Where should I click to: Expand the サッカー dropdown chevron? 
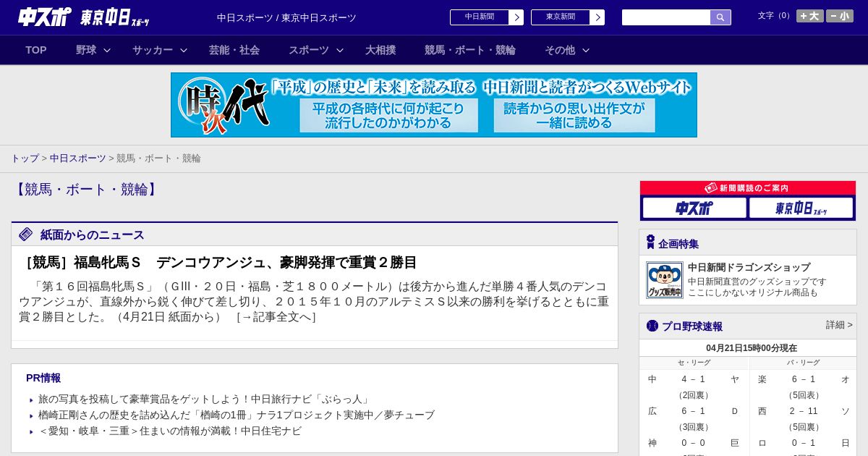(184, 50)
